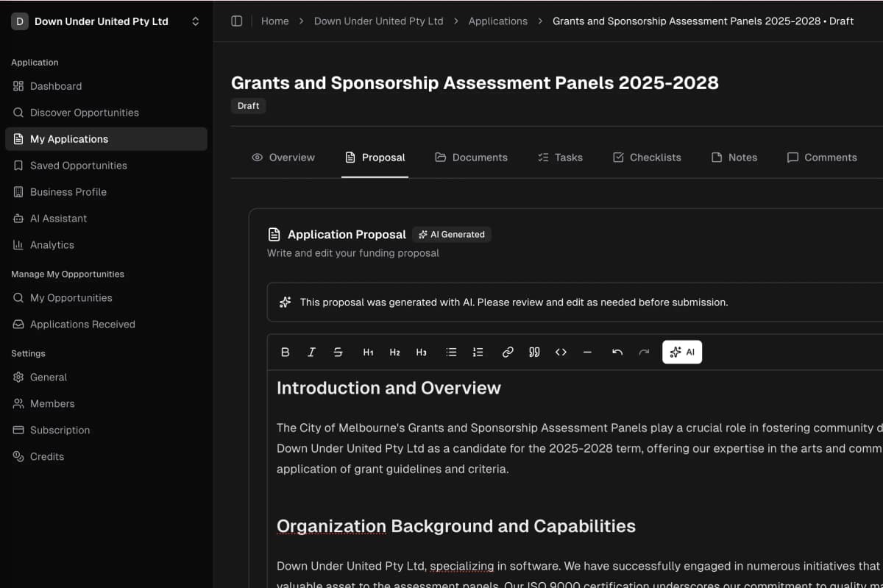The image size is (883, 588).
Task: Apply italic formatting to text
Action: click(311, 353)
